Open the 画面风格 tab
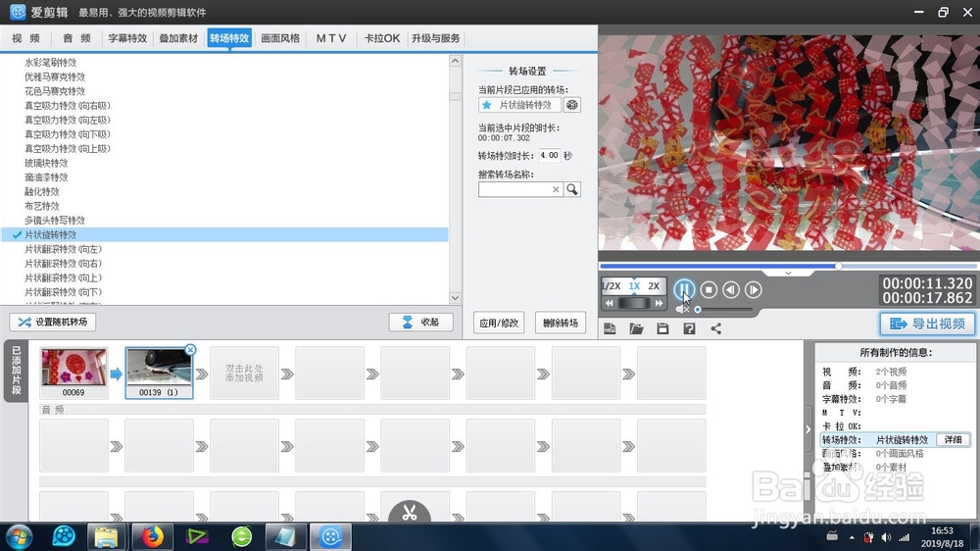Screen dimensions: 980x551 pos(280,38)
